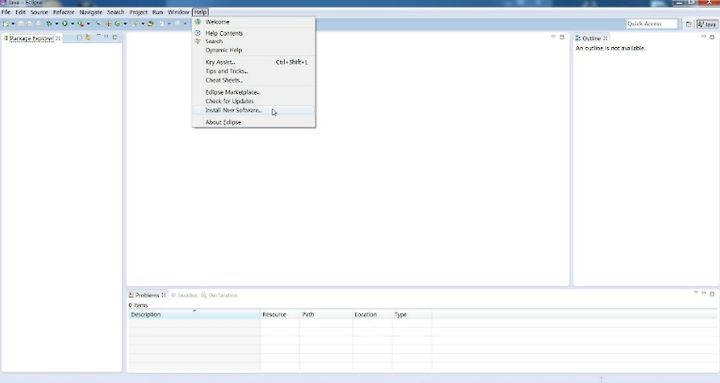Open the Edit menu
The width and height of the screenshot is (720, 383).
tap(21, 12)
